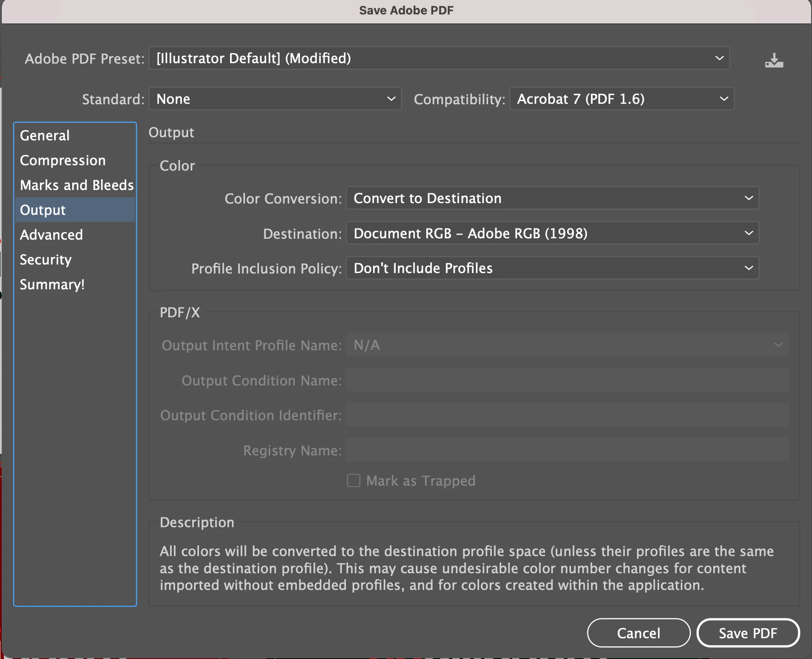Select the Output category

[x=75, y=210]
